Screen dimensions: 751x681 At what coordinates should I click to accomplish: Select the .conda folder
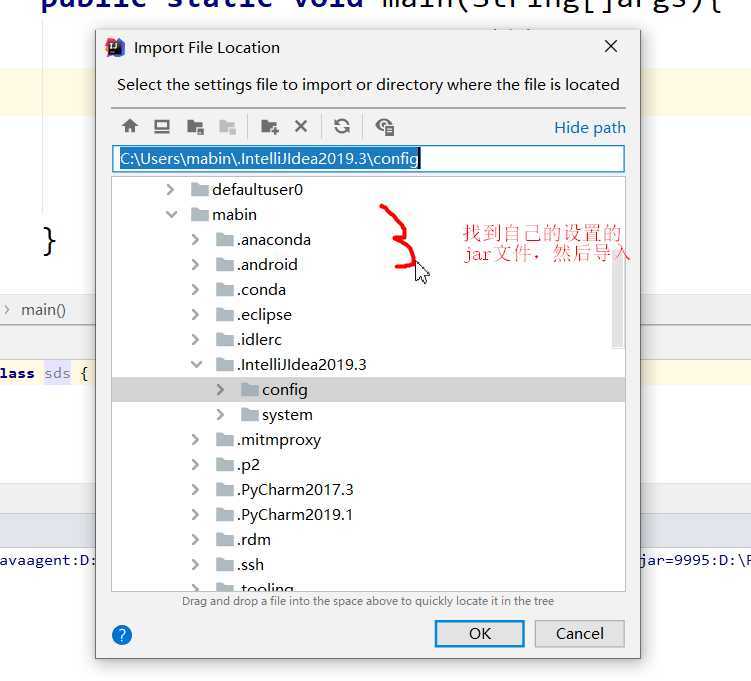[368, 290]
